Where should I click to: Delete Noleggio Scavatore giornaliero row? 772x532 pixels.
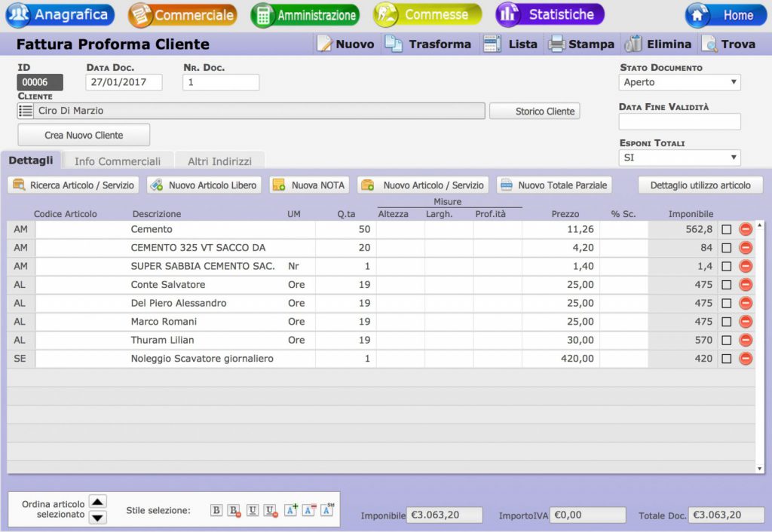746,359
